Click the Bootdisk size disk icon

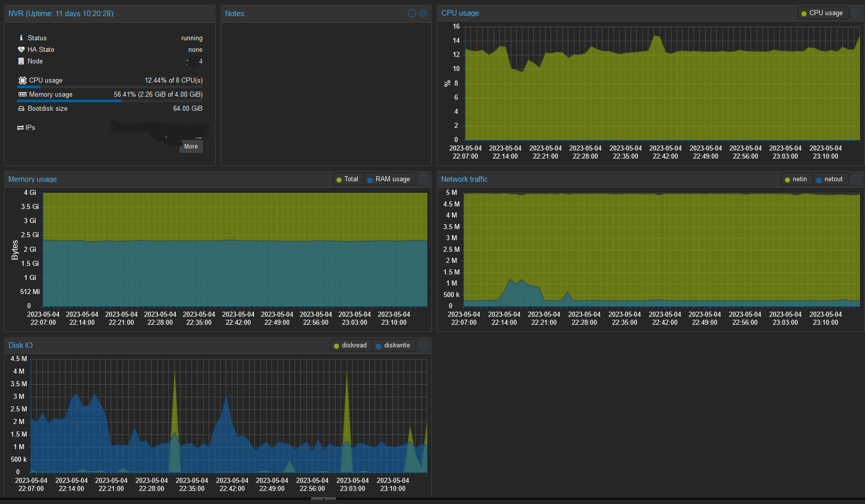coord(21,108)
